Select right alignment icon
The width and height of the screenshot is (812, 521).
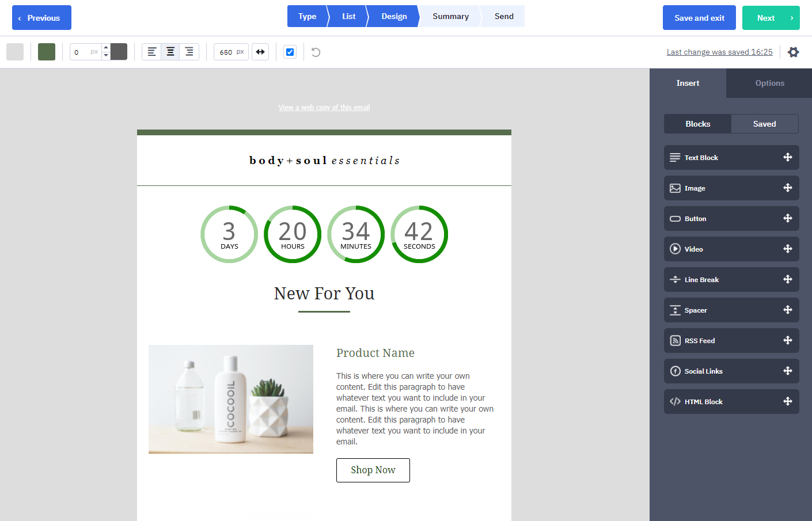pos(189,52)
